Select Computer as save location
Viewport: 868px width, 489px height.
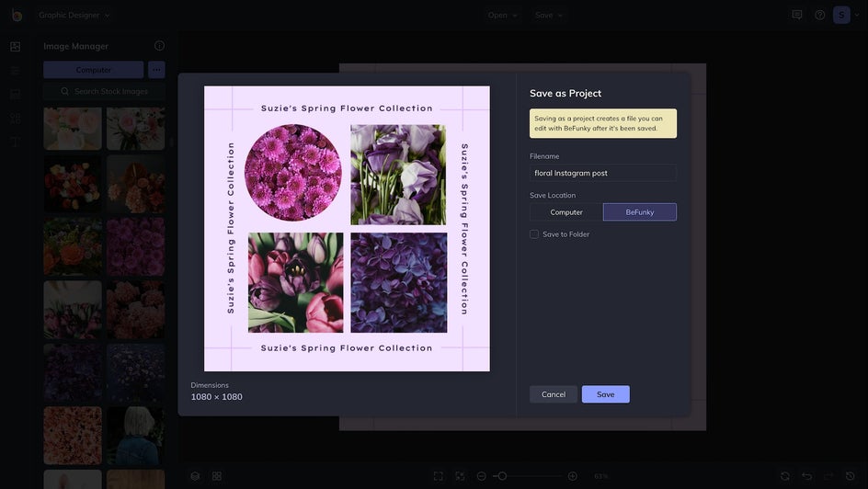coord(566,211)
